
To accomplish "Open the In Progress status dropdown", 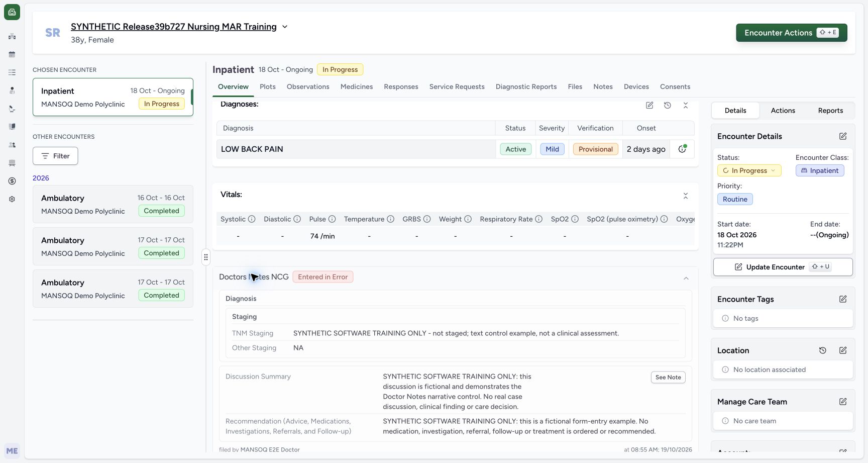I will point(749,170).
